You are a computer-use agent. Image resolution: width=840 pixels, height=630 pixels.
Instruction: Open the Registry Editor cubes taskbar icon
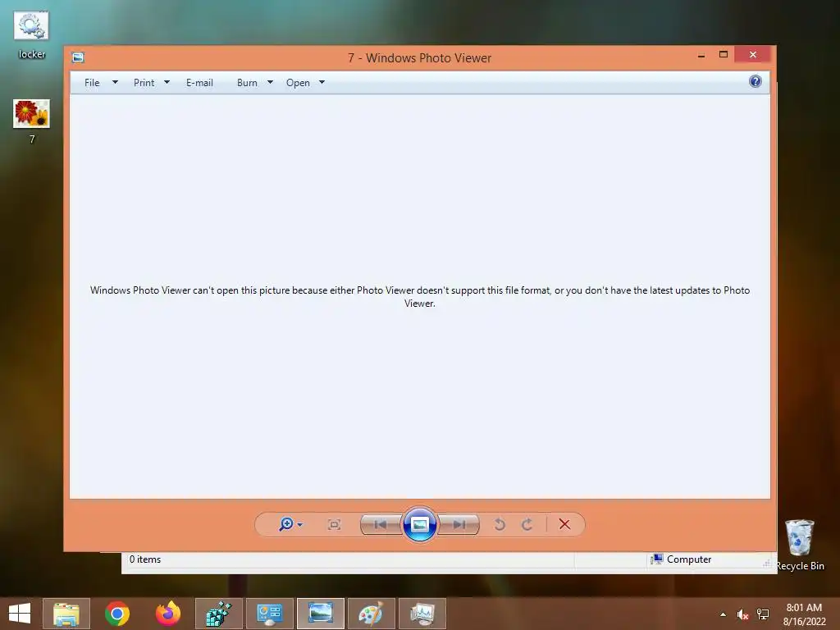(x=218, y=614)
